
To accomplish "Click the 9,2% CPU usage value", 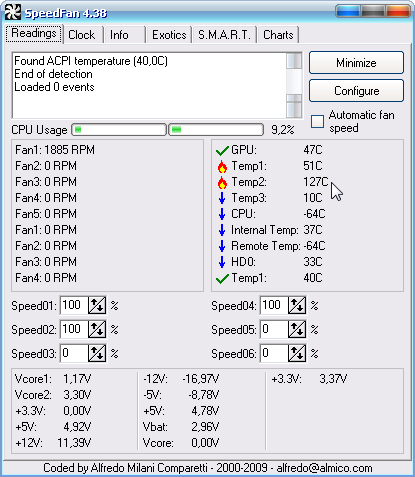I will pyautogui.click(x=283, y=130).
